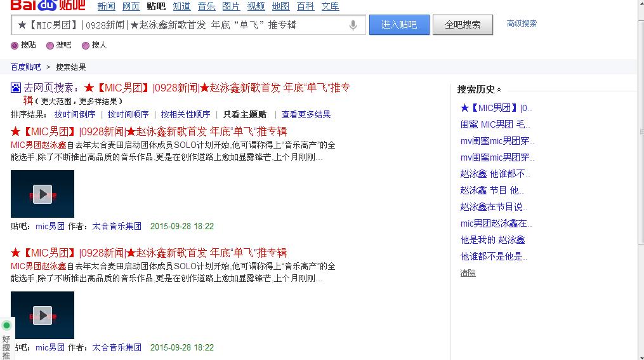Open the 高级搜索 link
This screenshot has height=360, width=644.
click(x=522, y=23)
